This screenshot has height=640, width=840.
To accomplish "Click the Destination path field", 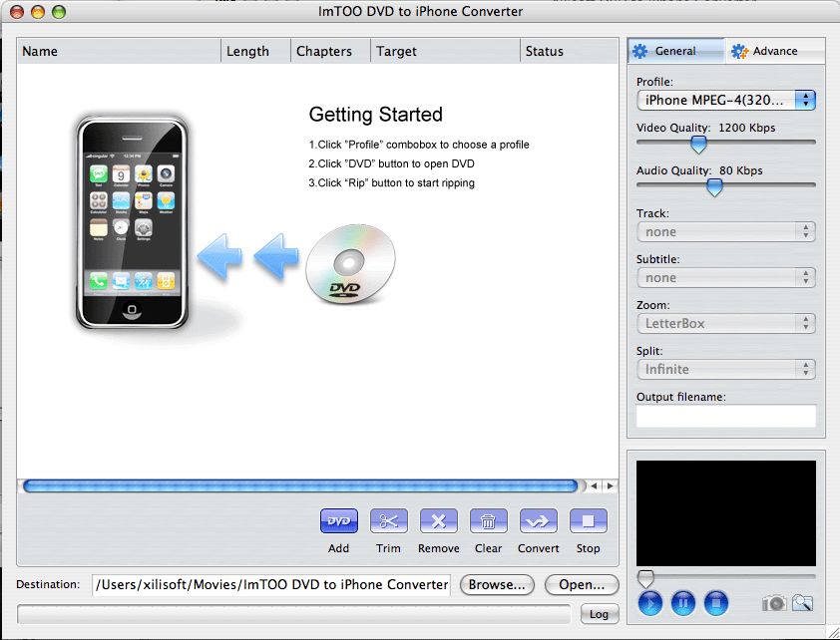I will click(x=271, y=585).
